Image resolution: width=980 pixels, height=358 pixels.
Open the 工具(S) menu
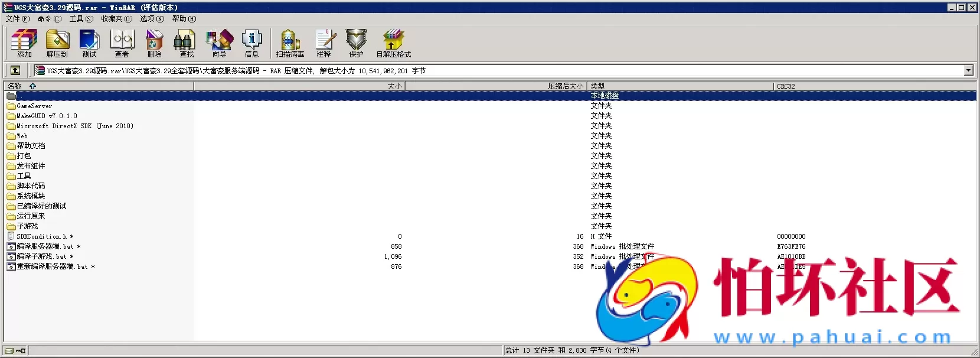[x=81, y=19]
